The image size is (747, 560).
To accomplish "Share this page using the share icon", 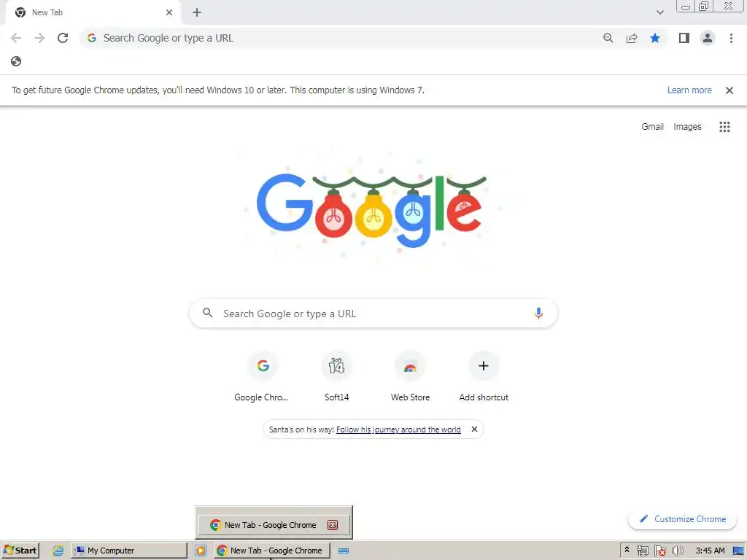I will pyautogui.click(x=632, y=38).
